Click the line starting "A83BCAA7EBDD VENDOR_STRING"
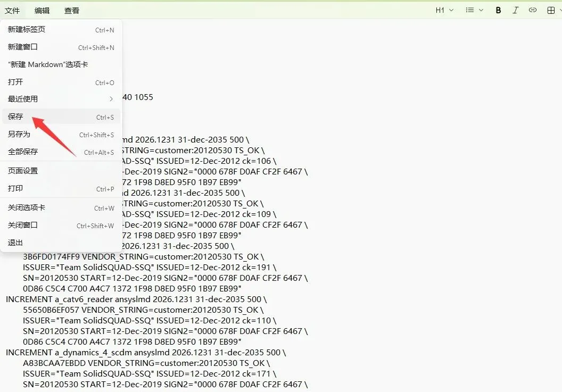 (x=146, y=363)
